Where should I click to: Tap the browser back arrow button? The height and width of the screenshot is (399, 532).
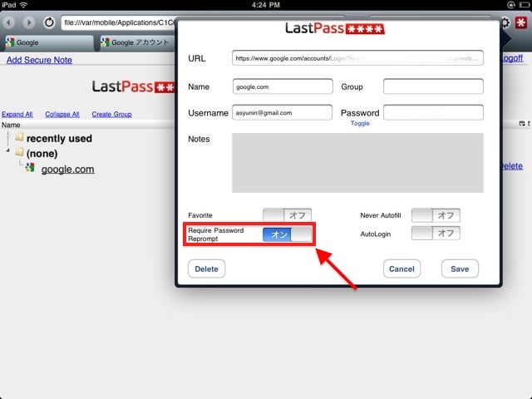(x=9, y=22)
